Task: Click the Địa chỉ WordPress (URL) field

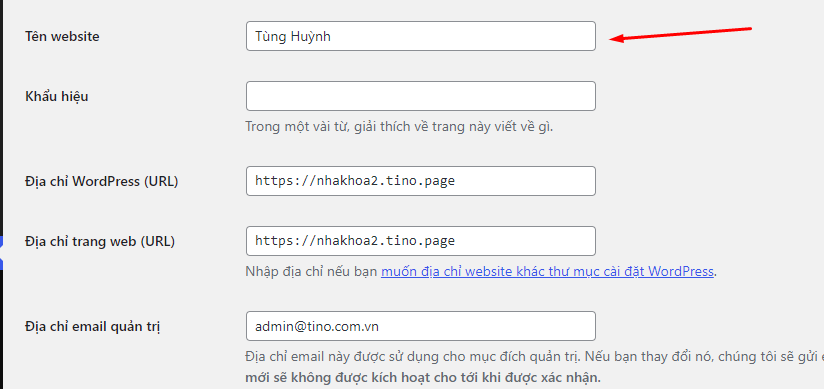Action: (420, 181)
